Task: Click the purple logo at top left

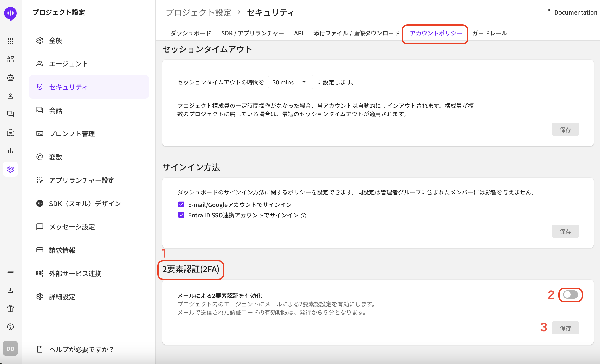Action: 10,13
